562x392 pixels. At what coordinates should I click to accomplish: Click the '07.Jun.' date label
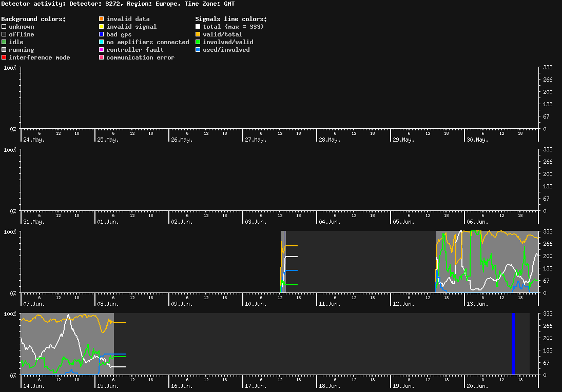click(34, 304)
